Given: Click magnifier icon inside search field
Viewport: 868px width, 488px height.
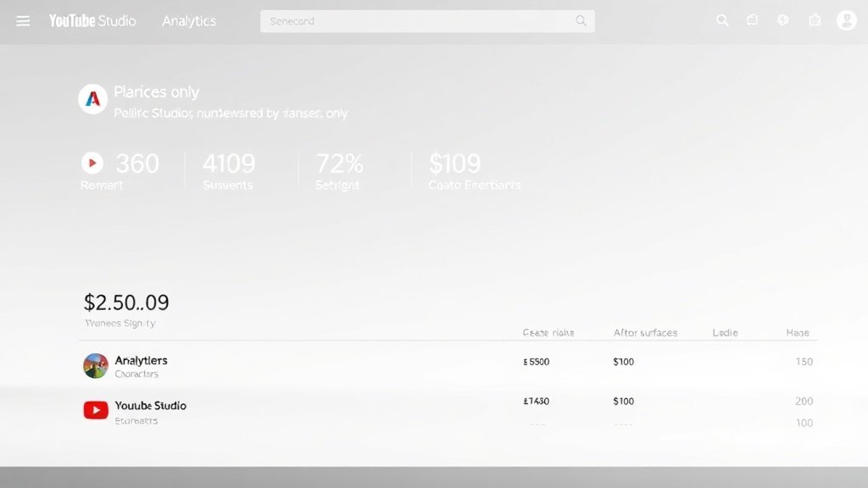Looking at the screenshot, I should (x=581, y=21).
